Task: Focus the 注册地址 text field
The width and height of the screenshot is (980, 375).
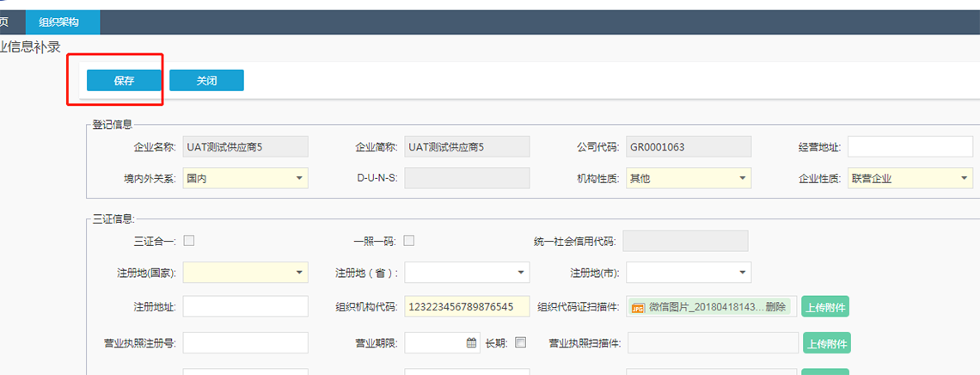Action: point(245,307)
